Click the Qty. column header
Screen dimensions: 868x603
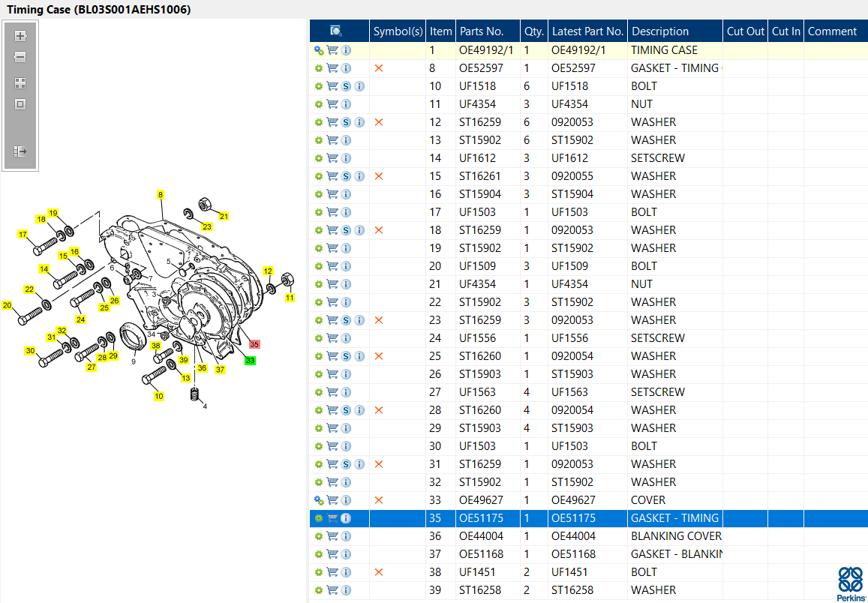coord(534,31)
